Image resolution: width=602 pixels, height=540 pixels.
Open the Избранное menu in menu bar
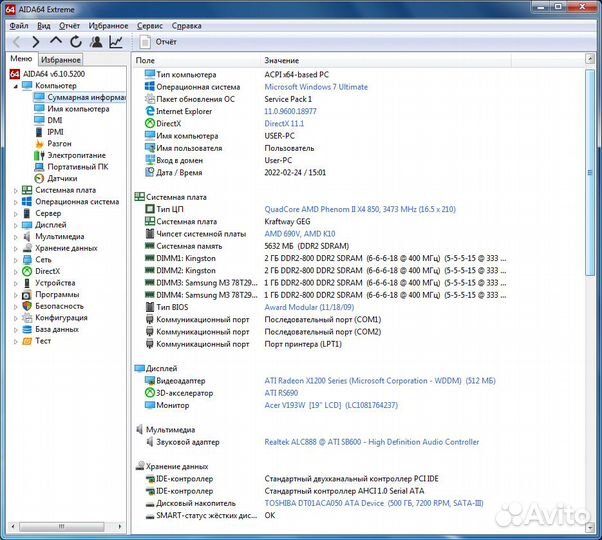coord(108,26)
